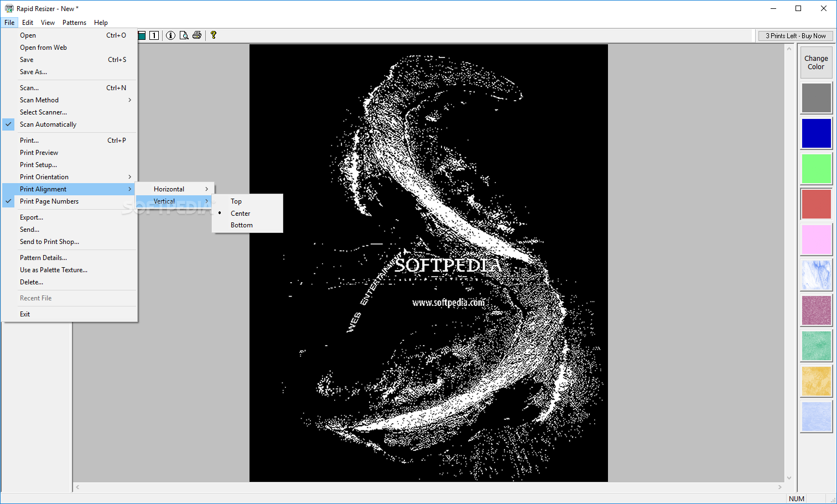Click '3 Prints Left - Buy Now' button
This screenshot has width=837, height=504.
(x=796, y=36)
